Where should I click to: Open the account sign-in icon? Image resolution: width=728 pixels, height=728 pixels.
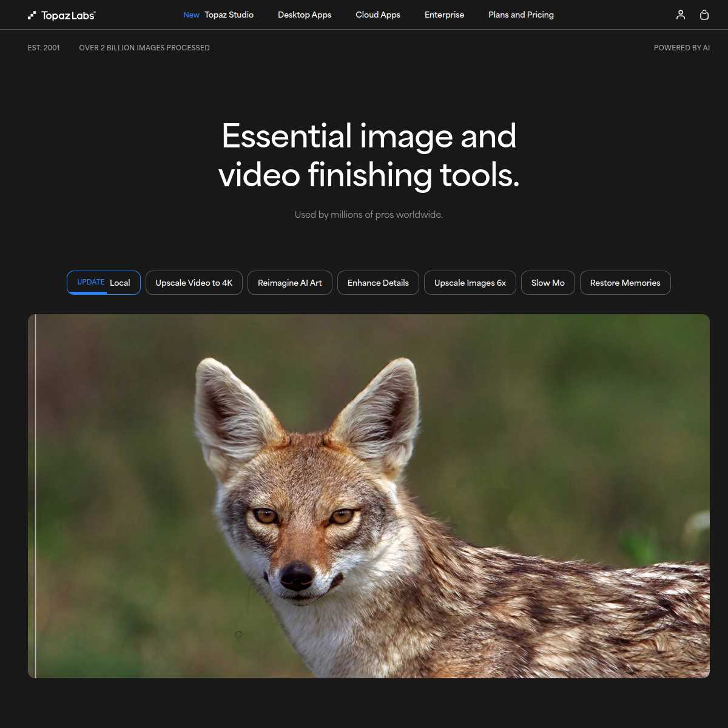pyautogui.click(x=680, y=15)
